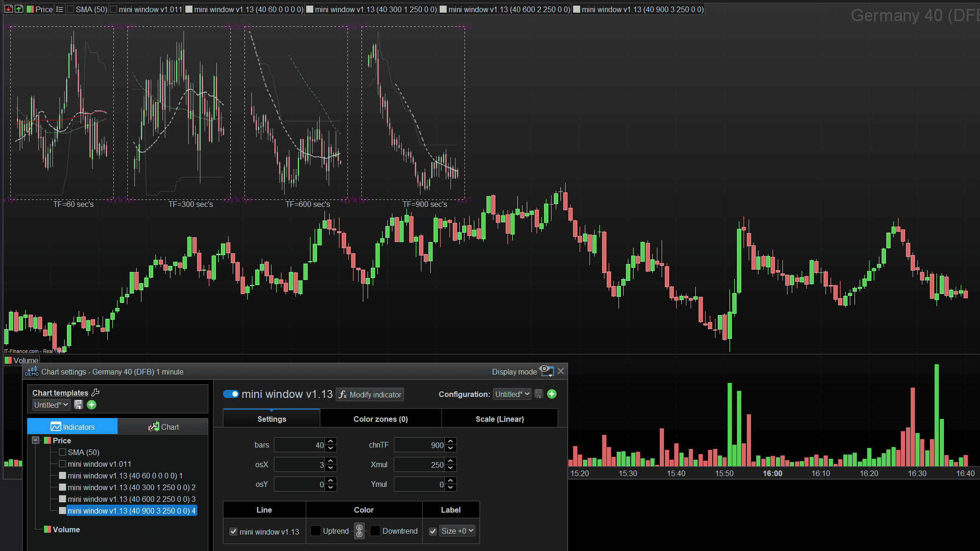Add a new chart template with the green plus
Viewport: 980px width, 551px height.
click(x=92, y=405)
